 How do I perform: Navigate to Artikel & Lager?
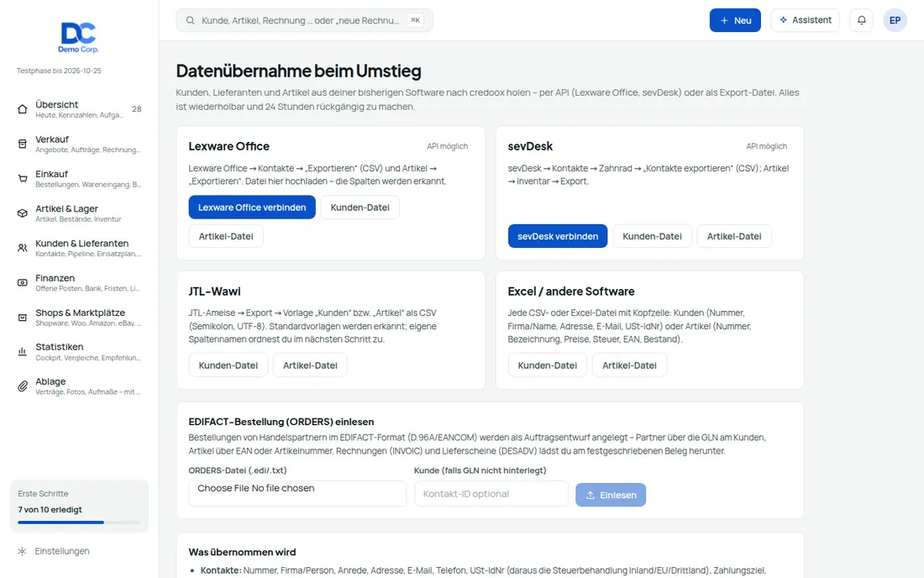(x=80, y=213)
